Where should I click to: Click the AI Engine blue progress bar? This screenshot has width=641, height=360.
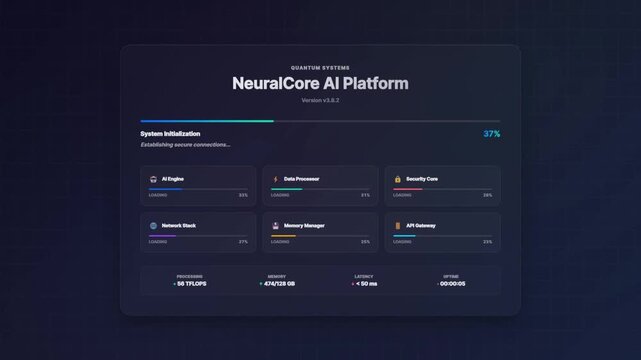pyautogui.click(x=198, y=189)
